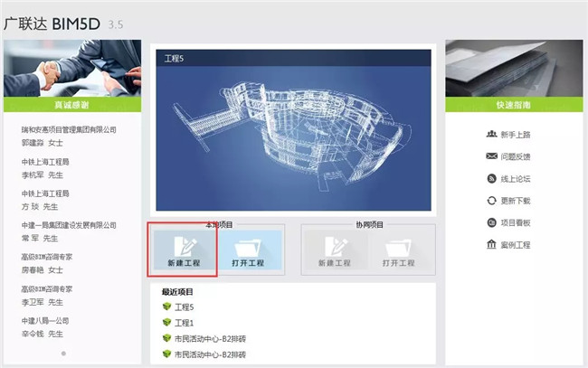
Task: Click the 快速指南 green banner
Action: 514,105
